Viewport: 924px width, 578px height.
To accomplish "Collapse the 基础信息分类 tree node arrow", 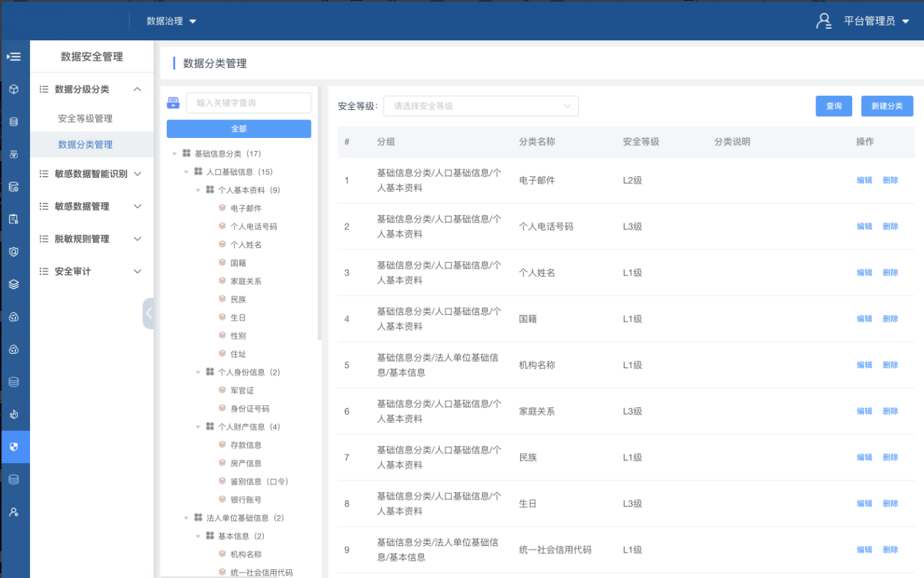I will tap(175, 154).
